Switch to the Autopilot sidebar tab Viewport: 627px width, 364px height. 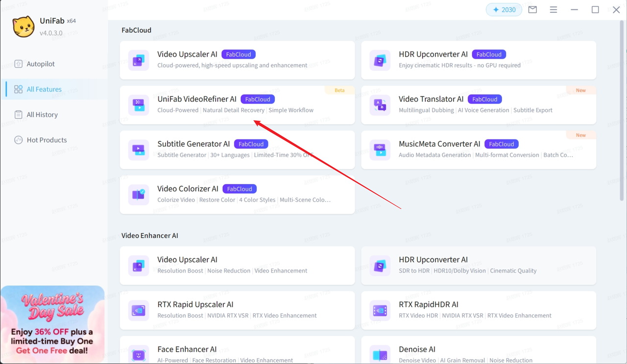coord(41,64)
